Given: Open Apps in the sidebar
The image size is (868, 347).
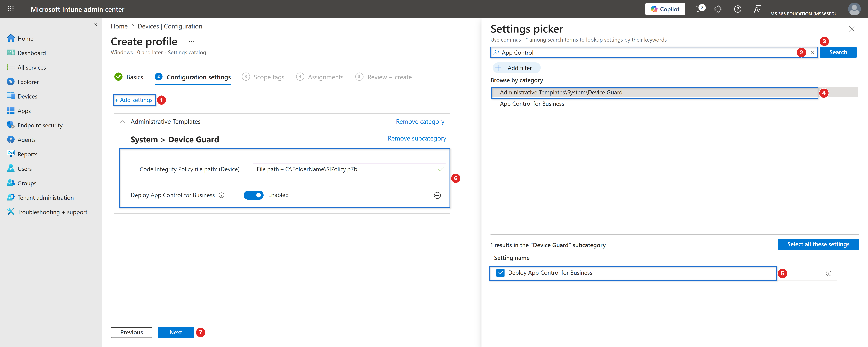Looking at the screenshot, I should pos(19,111).
